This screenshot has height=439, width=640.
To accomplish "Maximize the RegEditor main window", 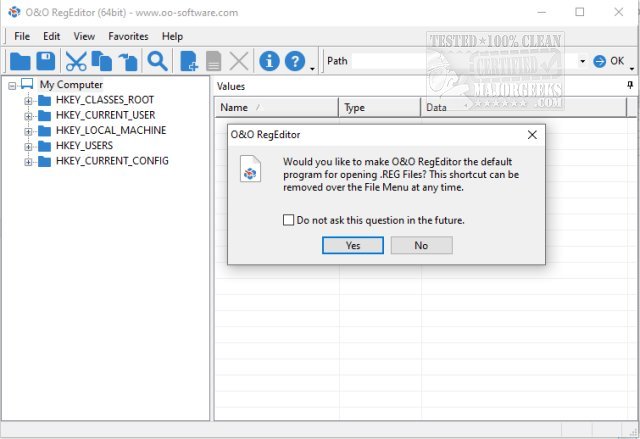I will click(580, 12).
